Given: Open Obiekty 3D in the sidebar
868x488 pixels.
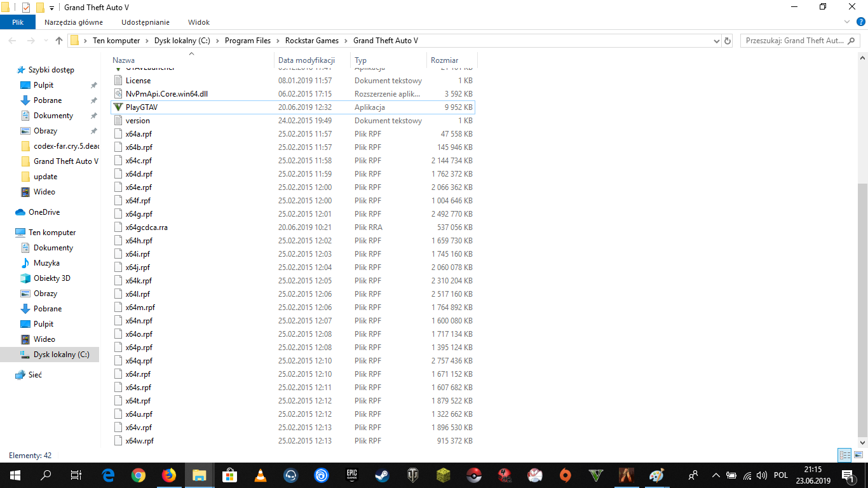Looking at the screenshot, I should (45, 278).
